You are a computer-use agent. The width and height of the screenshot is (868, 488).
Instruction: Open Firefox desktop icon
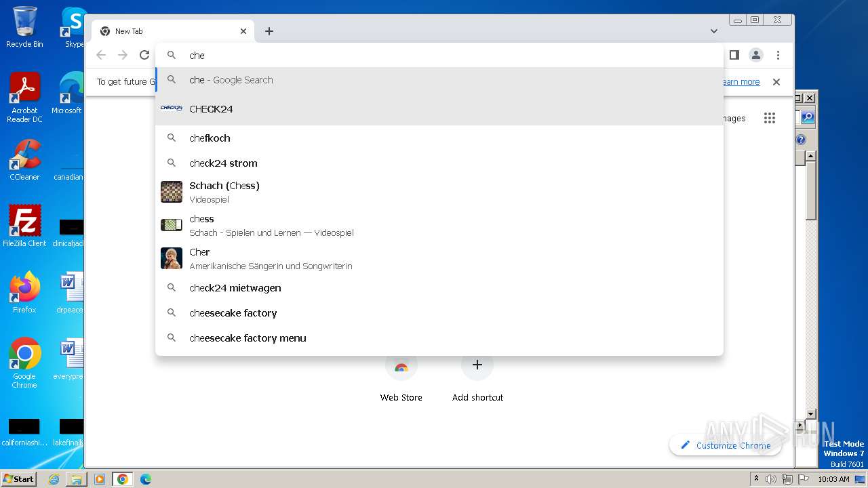point(24,292)
